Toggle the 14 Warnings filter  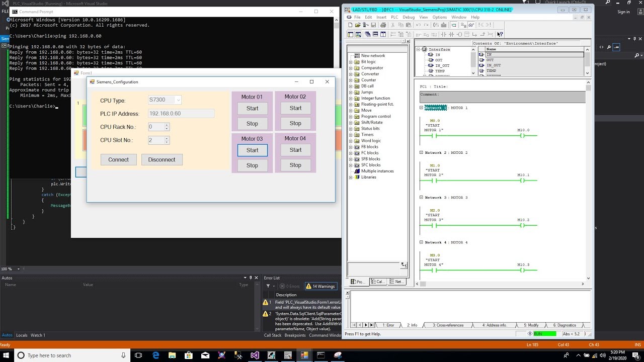[x=321, y=286]
